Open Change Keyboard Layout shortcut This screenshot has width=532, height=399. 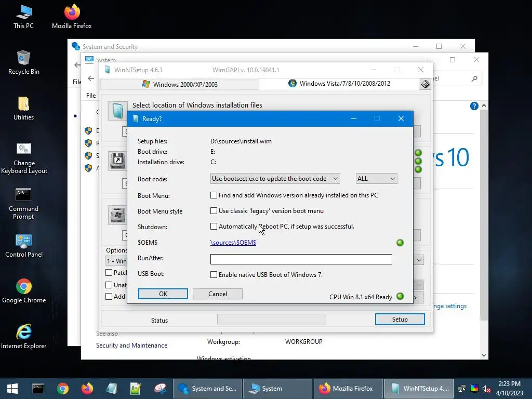[x=24, y=158]
